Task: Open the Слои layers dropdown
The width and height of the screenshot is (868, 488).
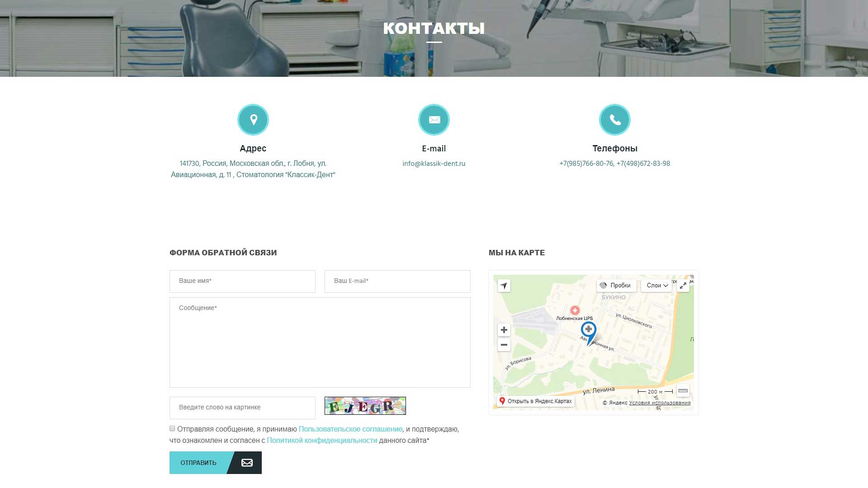Action: coord(657,286)
